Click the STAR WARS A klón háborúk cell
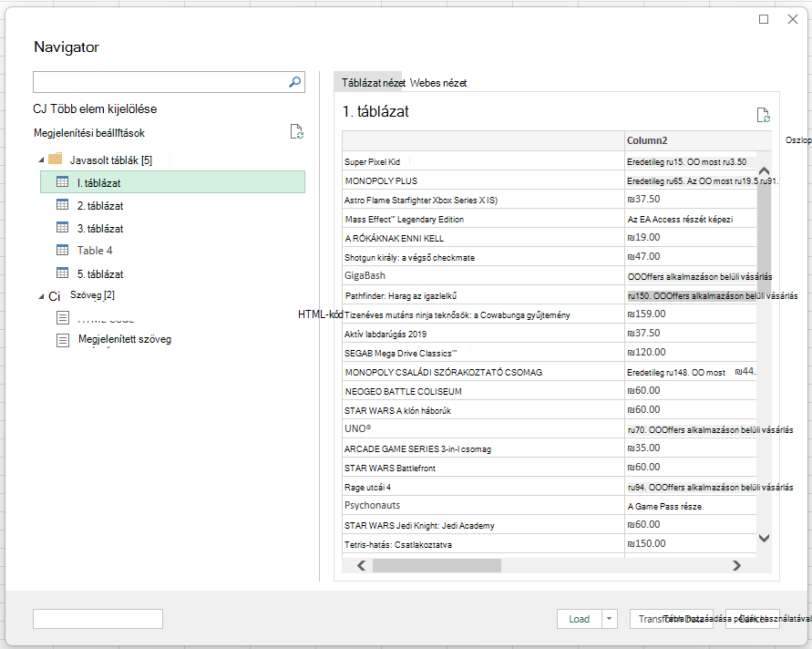Image resolution: width=812 pixels, height=649 pixels. pos(483,410)
